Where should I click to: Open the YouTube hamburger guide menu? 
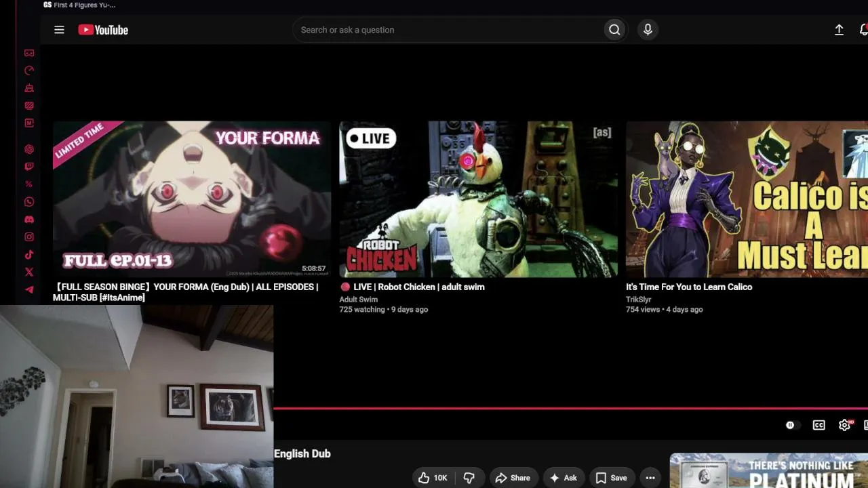59,30
